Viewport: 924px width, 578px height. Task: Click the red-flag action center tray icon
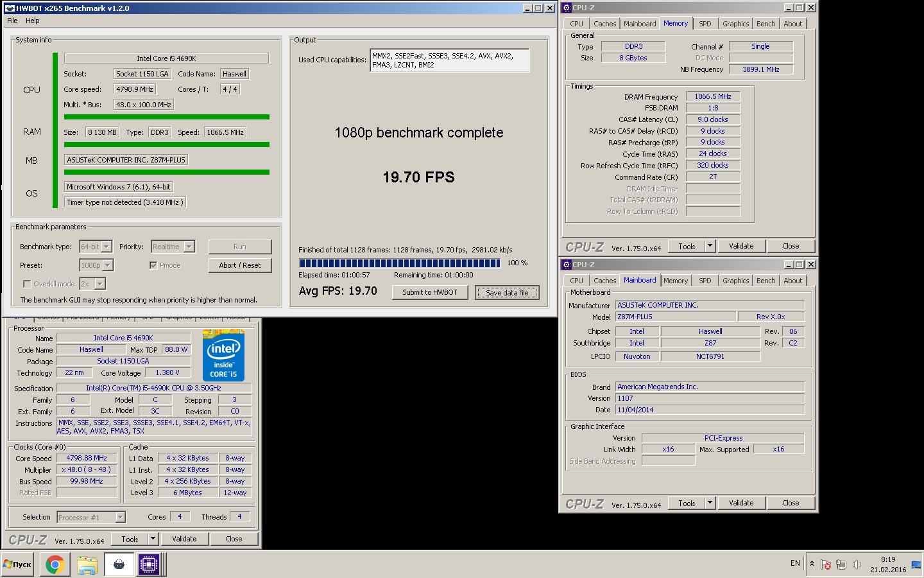click(x=826, y=565)
